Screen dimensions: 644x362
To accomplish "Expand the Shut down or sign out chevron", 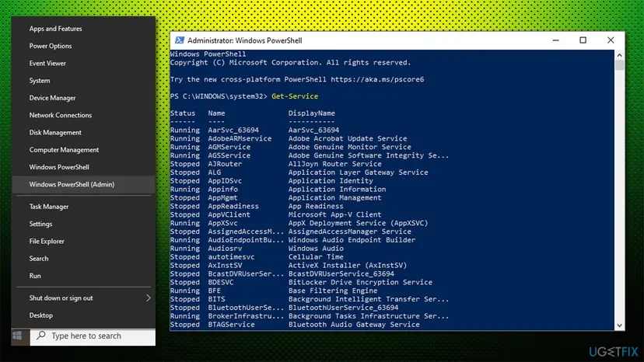I will (x=149, y=298).
